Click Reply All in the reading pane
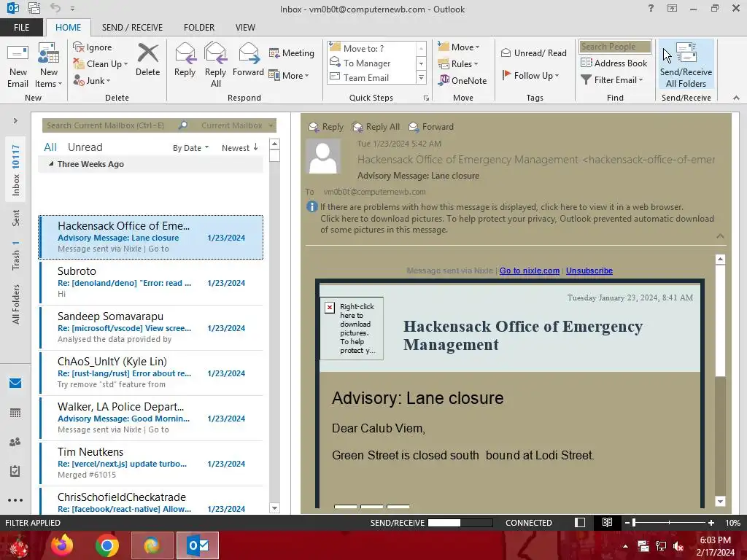Viewport: 747px width, 560px height. 376,127
